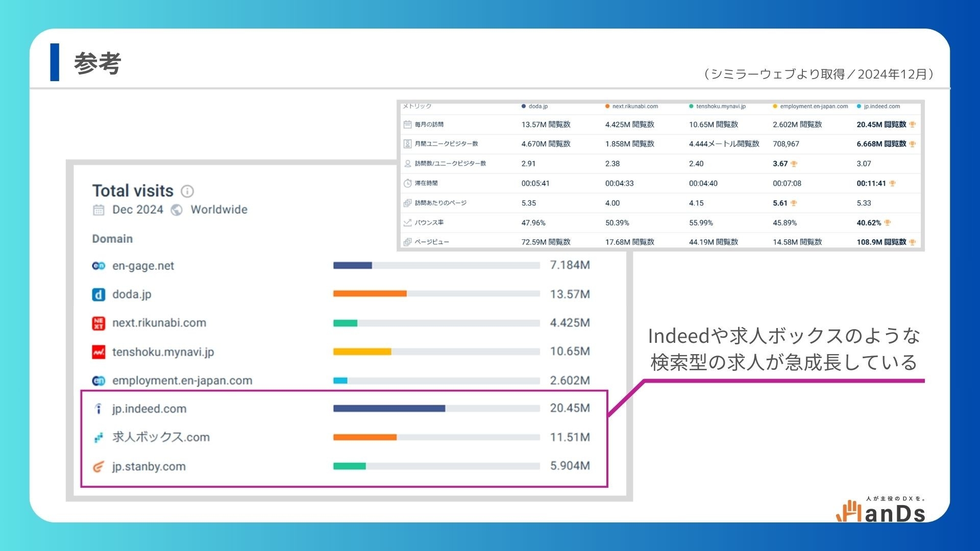Click the en-gage.net favicon icon
The image size is (980, 551).
99,266
